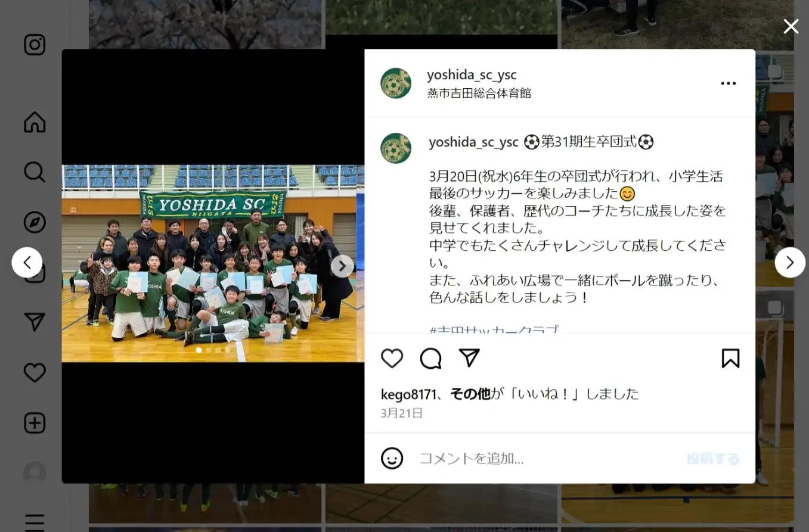Open Instagram home via logo icon
Screen dimensions: 809x532
(35, 45)
